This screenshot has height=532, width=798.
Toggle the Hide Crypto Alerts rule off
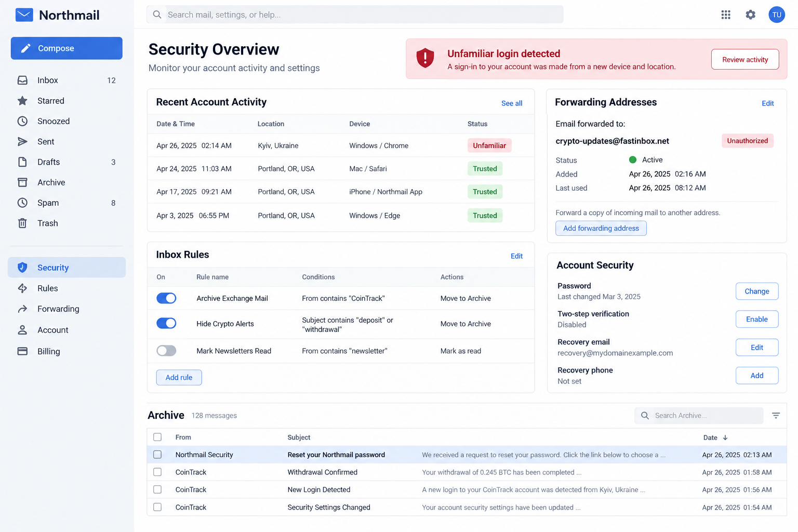(166, 323)
